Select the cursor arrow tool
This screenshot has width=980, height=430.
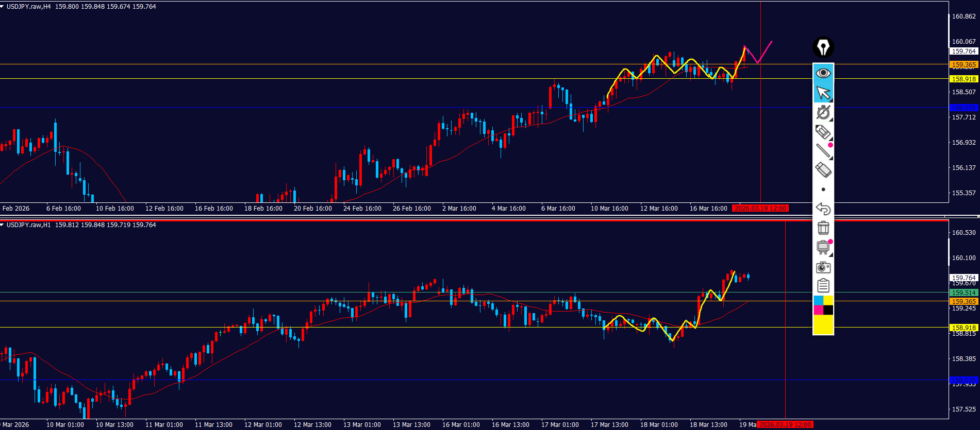823,93
